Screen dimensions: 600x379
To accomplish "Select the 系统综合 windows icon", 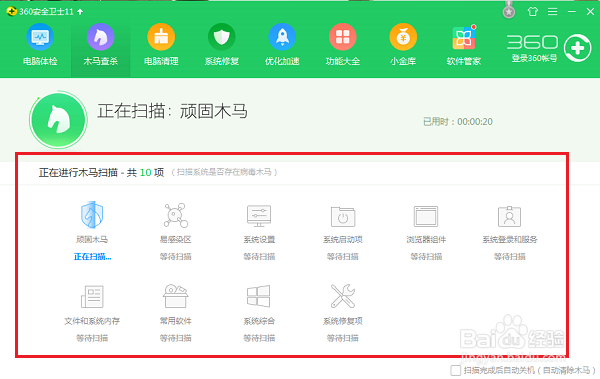I will pos(259,296).
